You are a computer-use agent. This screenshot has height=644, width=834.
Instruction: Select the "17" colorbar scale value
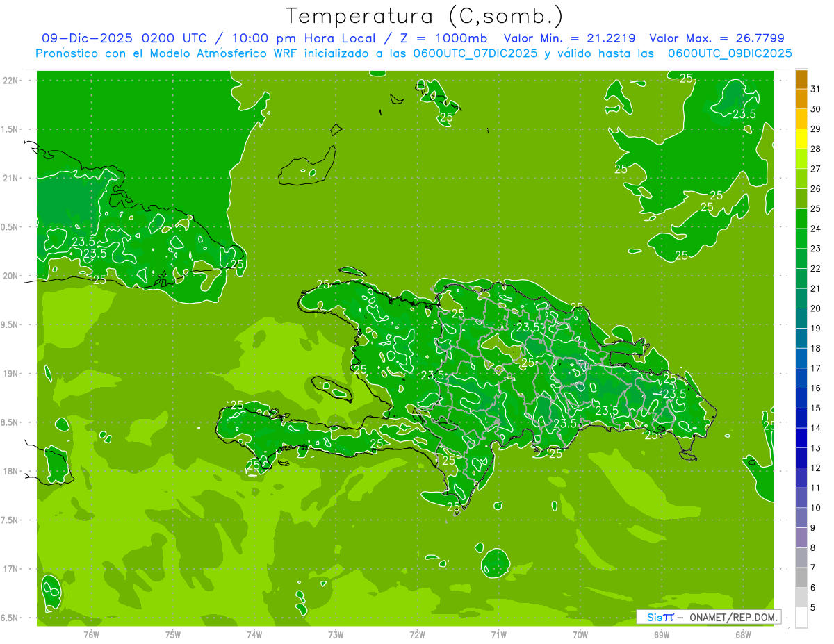coord(815,368)
